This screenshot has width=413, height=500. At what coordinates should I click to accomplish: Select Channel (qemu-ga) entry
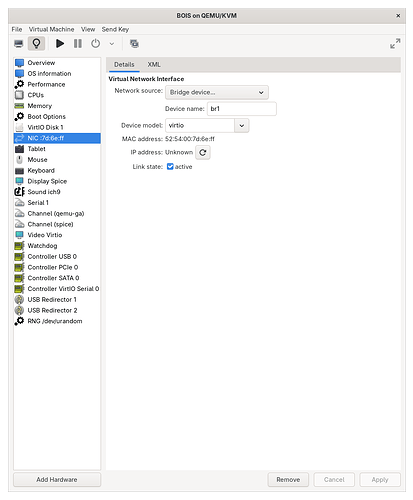click(57, 213)
